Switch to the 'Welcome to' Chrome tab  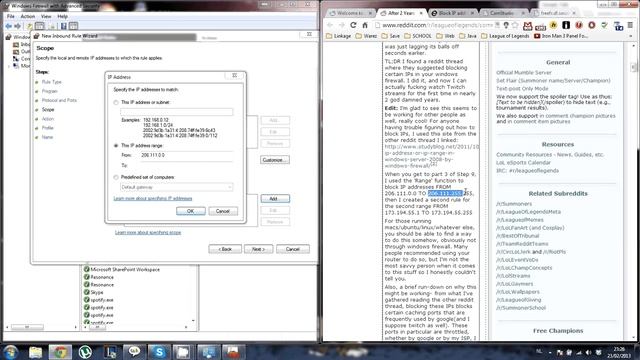click(x=351, y=13)
